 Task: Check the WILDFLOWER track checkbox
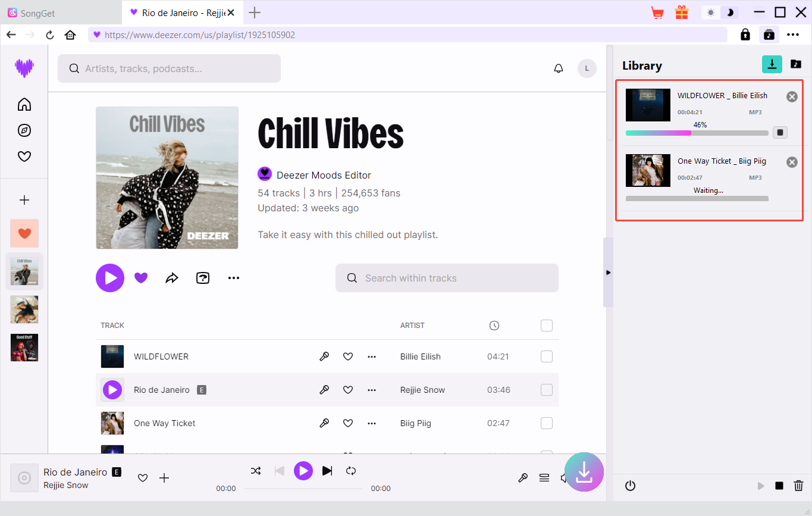click(546, 356)
